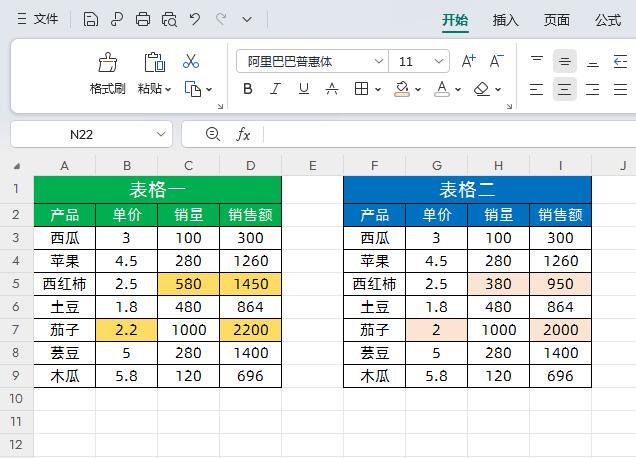Select the peach cell with 950
Viewport: 636px width, 458px height.
[x=561, y=284]
